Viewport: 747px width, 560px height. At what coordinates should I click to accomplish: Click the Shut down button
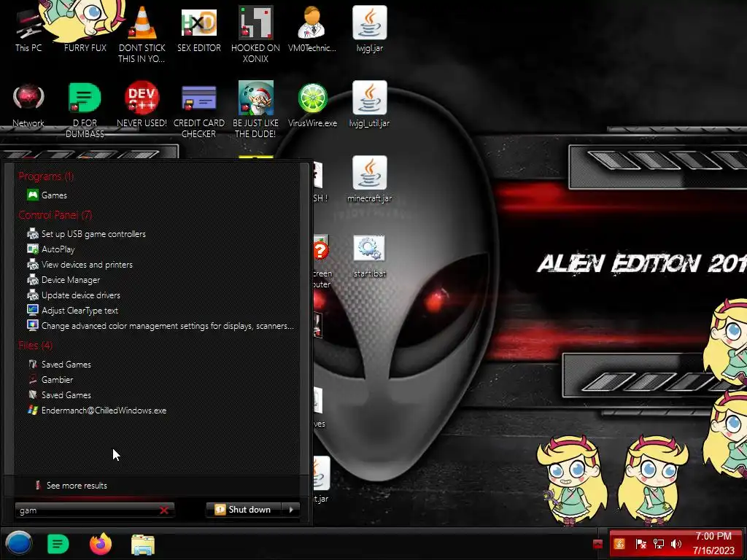(x=244, y=510)
